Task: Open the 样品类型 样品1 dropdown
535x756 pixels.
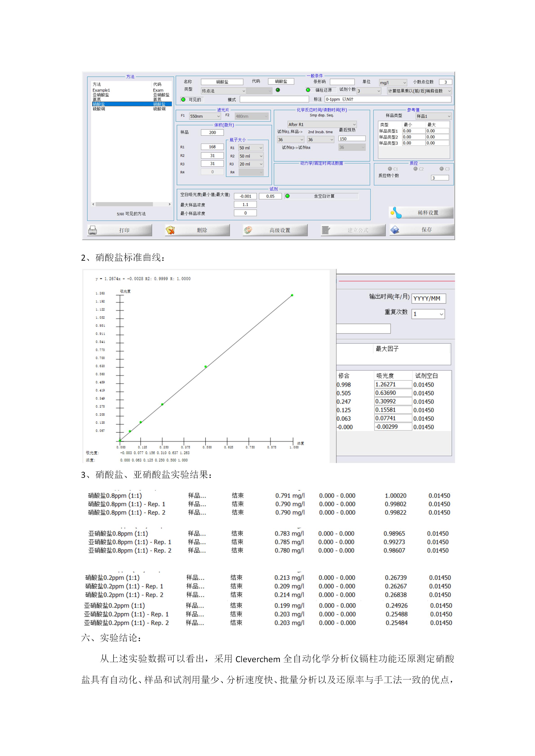Action: click(433, 116)
